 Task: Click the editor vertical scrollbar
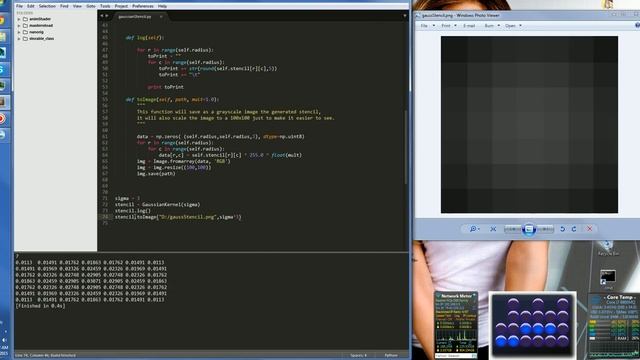tap(406, 147)
